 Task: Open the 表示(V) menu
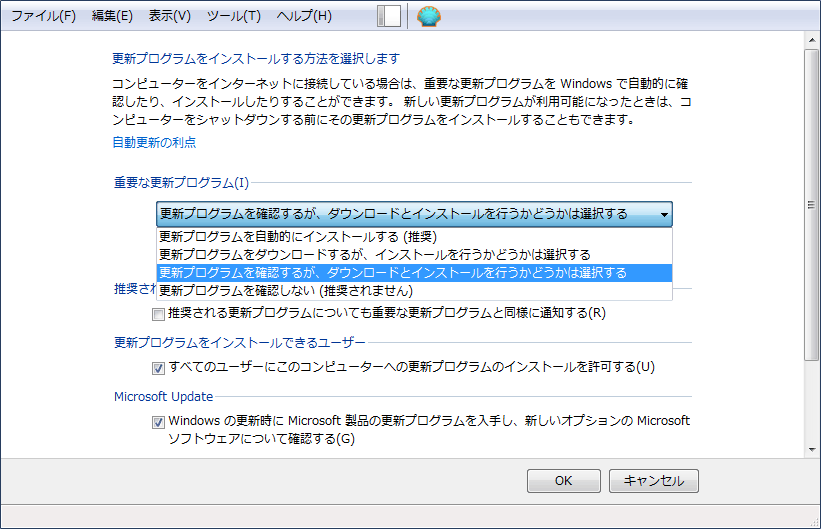coord(170,16)
